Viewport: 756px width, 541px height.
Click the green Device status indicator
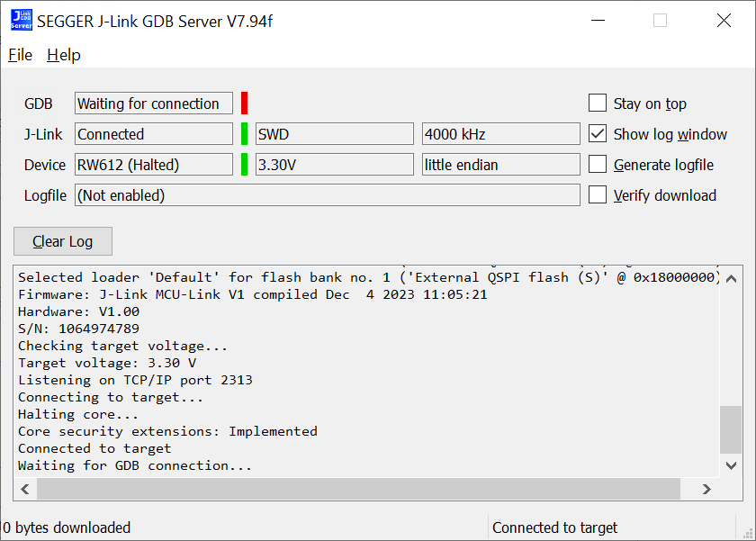click(x=244, y=165)
